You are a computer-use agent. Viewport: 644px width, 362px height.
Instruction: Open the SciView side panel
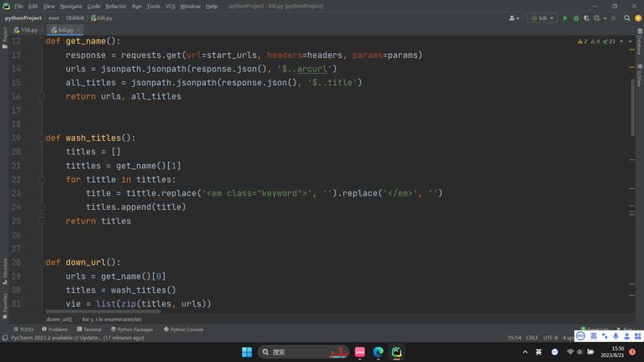pos(640,75)
